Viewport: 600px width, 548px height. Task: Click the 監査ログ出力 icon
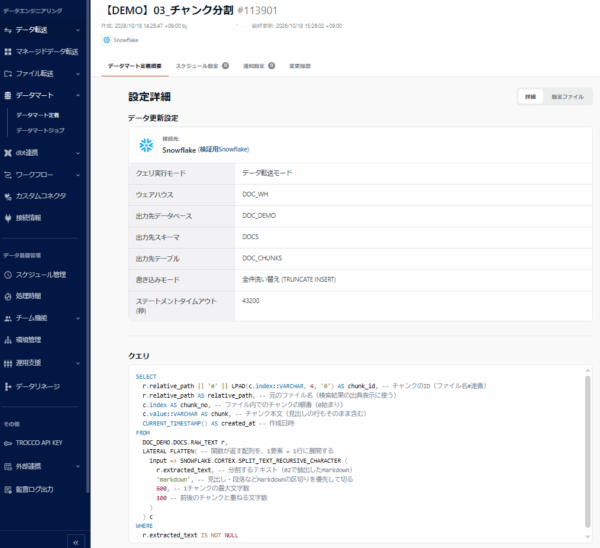tap(8, 489)
